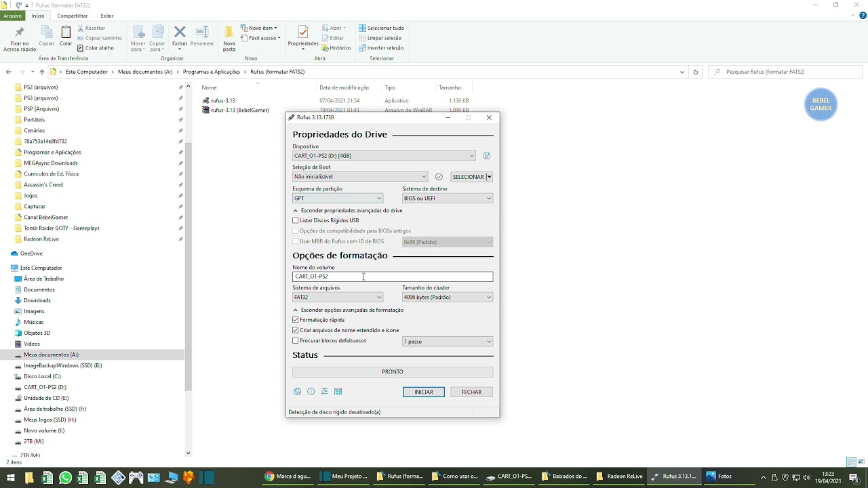This screenshot has width=868, height=488.
Task: Open Propriedades in Explorer ribbon
Action: (x=303, y=37)
